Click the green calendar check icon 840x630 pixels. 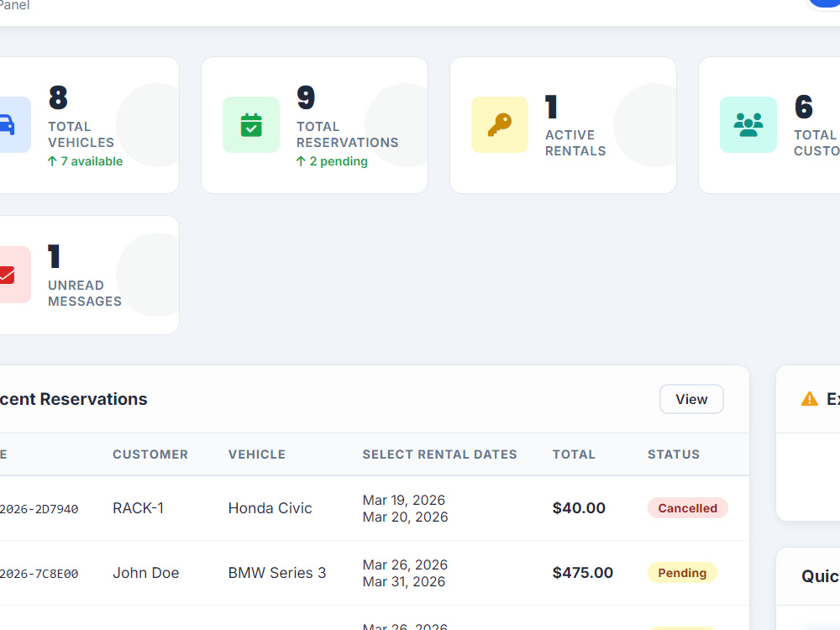coord(251,125)
